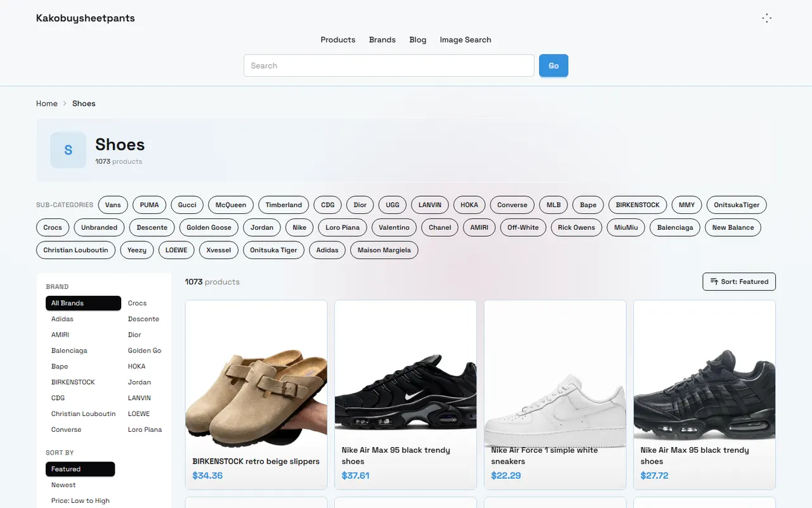Screen dimensions: 812x508
Task: Choose Christian Louboutin in the brand sidebar
Action: click(x=83, y=413)
